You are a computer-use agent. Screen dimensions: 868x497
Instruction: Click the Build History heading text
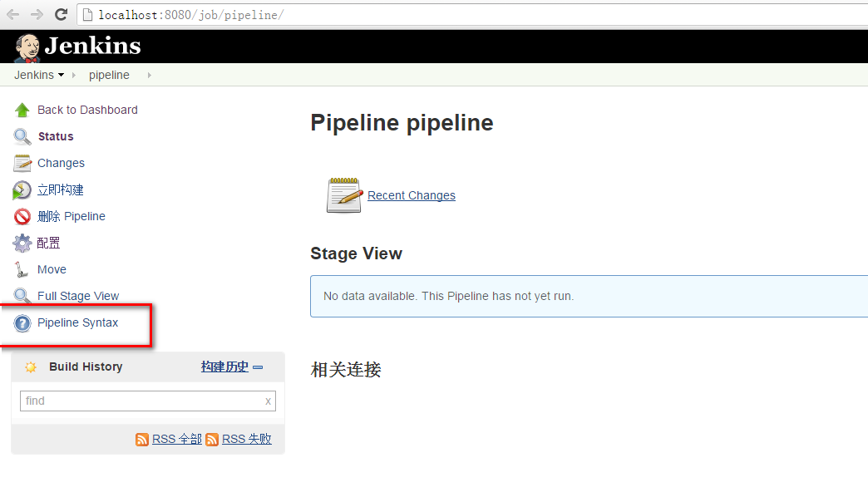pyautogui.click(x=86, y=367)
